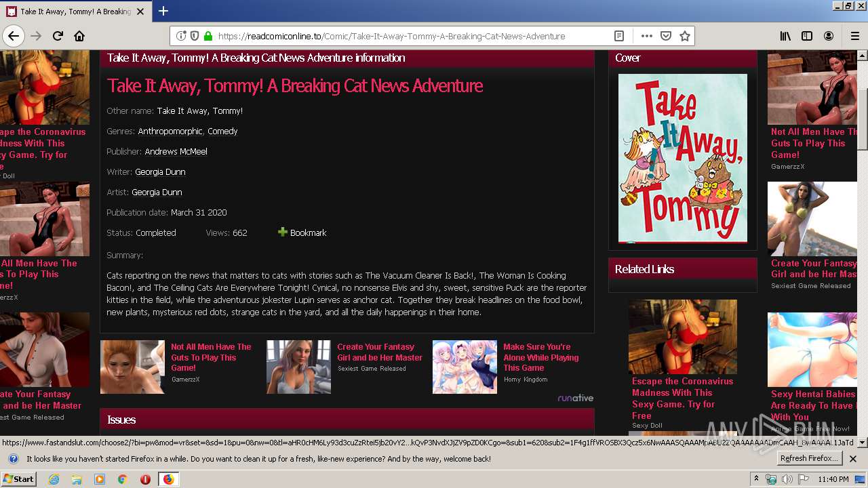Open the Firefox home page
The width and height of the screenshot is (868, 488).
(x=79, y=36)
